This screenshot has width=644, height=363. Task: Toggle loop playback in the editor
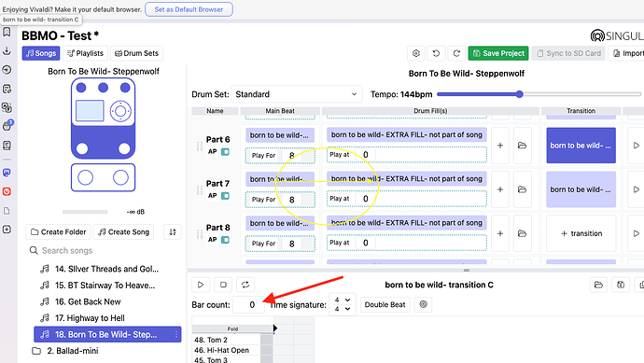coord(245,285)
